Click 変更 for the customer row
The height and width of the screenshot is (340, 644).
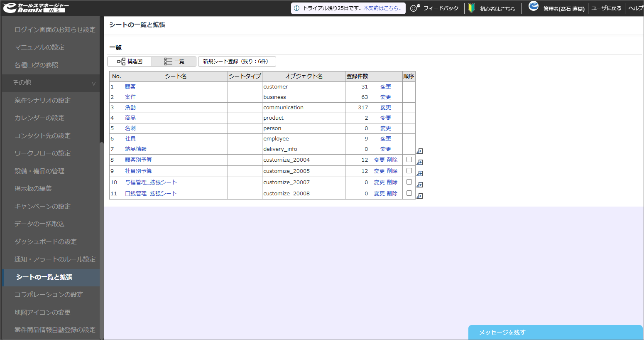point(386,87)
